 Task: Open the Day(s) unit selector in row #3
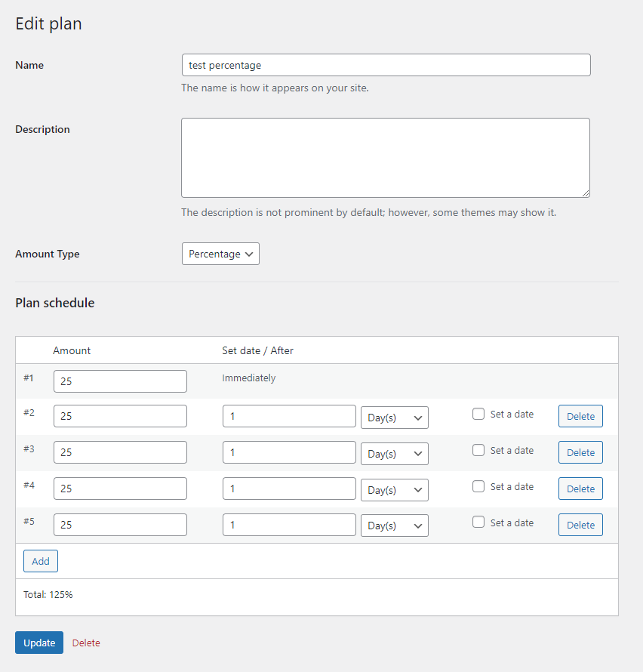point(395,454)
